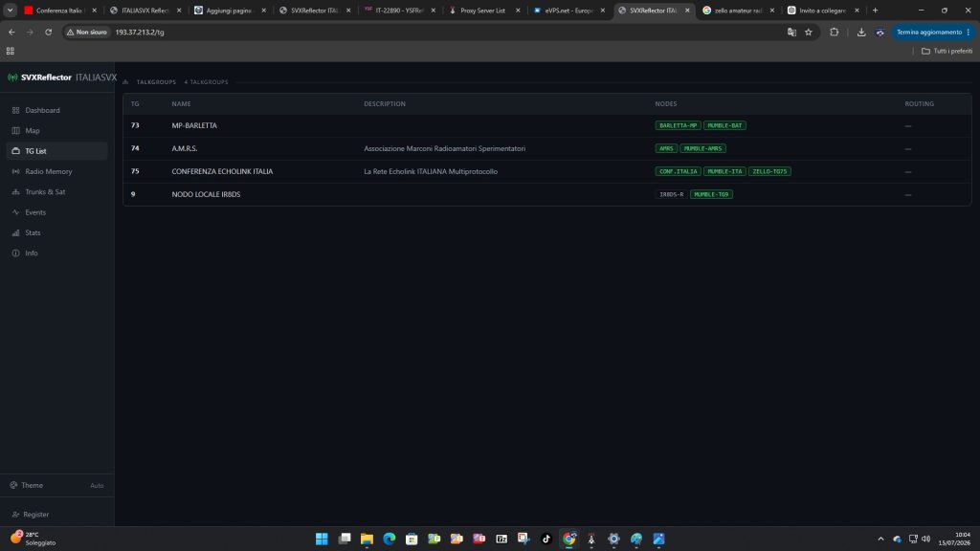Viewport: 980px width, 551px height.
Task: Expand the tab search dropdown
Action: click(x=10, y=10)
